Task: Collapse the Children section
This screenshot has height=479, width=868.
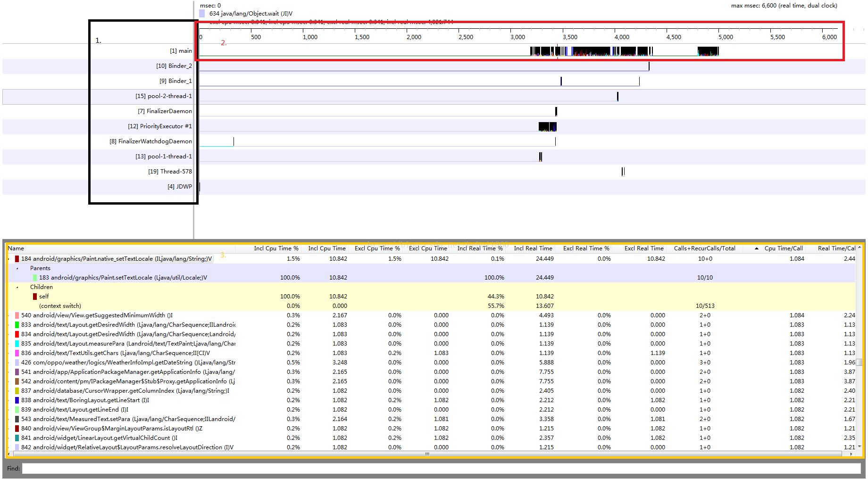Action: pyautogui.click(x=18, y=287)
